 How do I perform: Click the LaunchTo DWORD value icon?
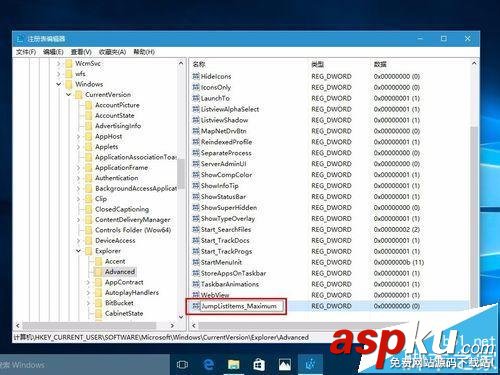(196, 98)
